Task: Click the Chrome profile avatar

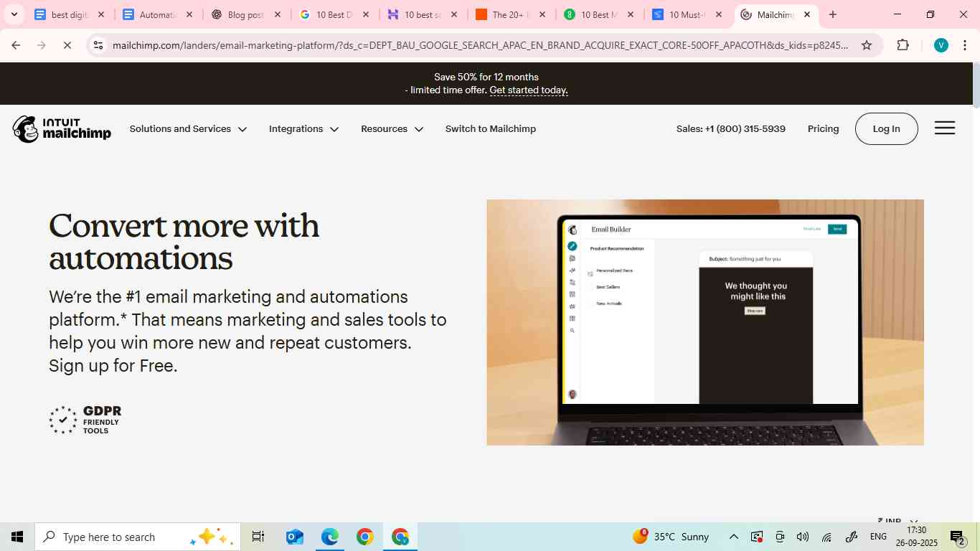Action: 941,44
